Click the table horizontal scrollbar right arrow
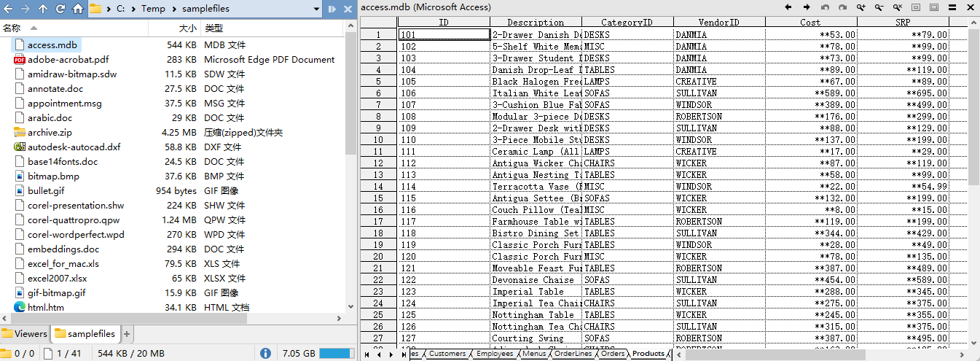The image size is (980, 361). pyautogui.click(x=963, y=354)
